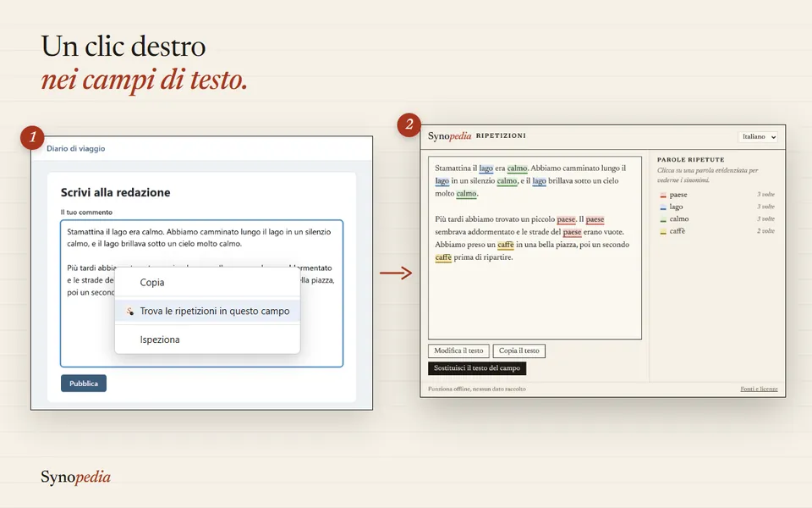Click highlighted 'calmo' after 'molto' in text
The width and height of the screenshot is (812, 508).
466,194
